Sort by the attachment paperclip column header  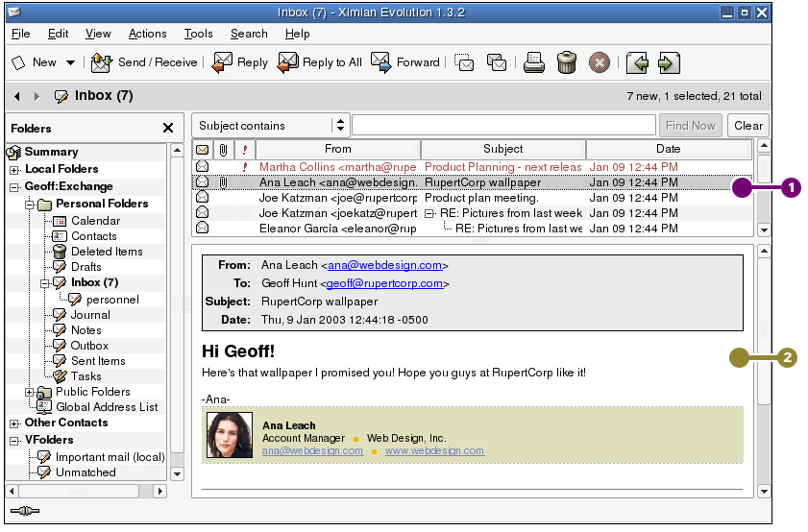click(223, 149)
